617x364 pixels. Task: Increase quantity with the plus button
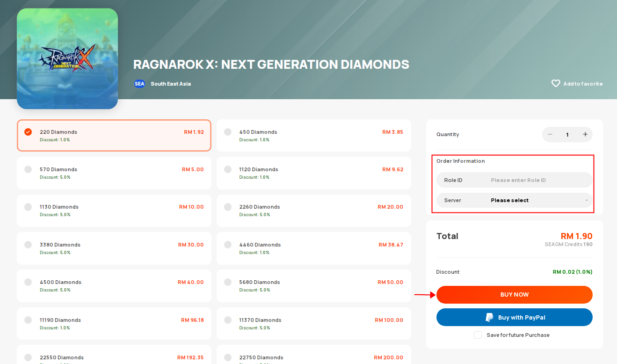coord(585,135)
